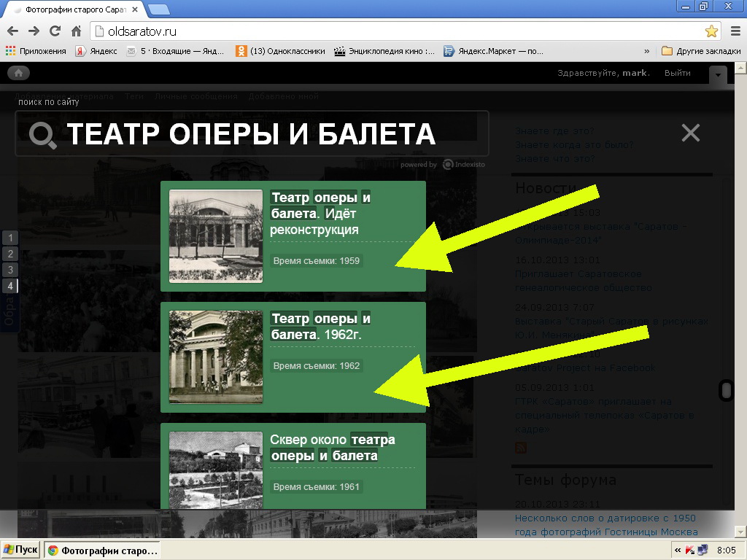747x560 pixels.
Task: Click the Выйти logout link
Action: [x=678, y=73]
